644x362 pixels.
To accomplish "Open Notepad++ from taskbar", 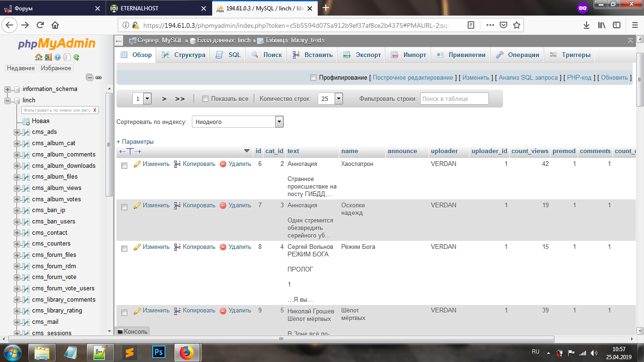I will tap(100, 352).
